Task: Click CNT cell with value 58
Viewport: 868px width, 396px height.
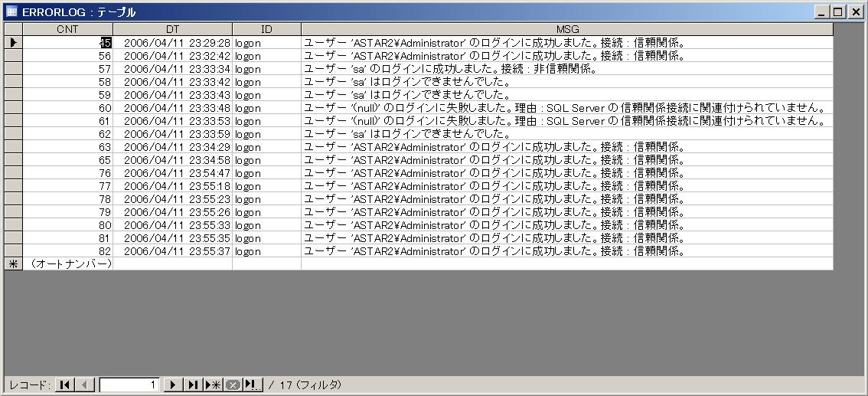Action: pos(68,82)
